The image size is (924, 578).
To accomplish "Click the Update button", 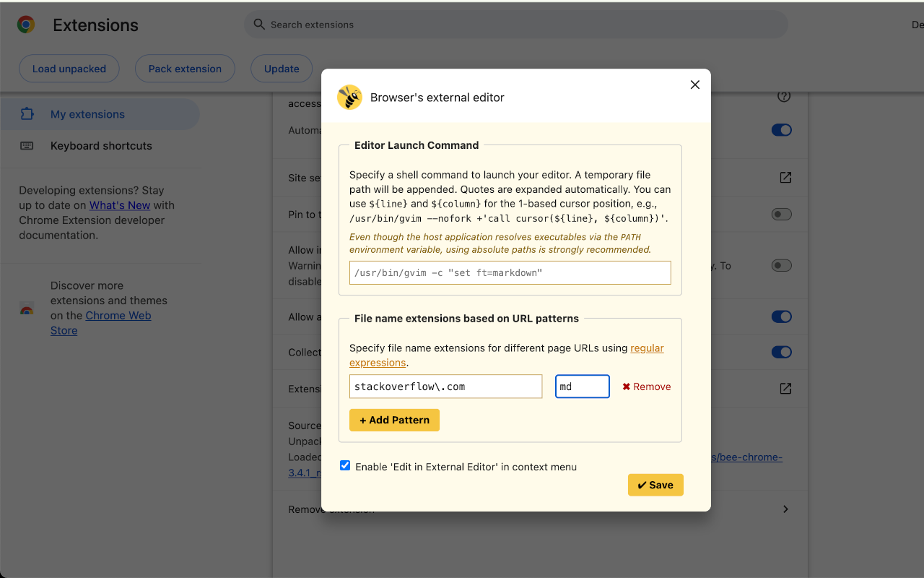I will pyautogui.click(x=282, y=69).
